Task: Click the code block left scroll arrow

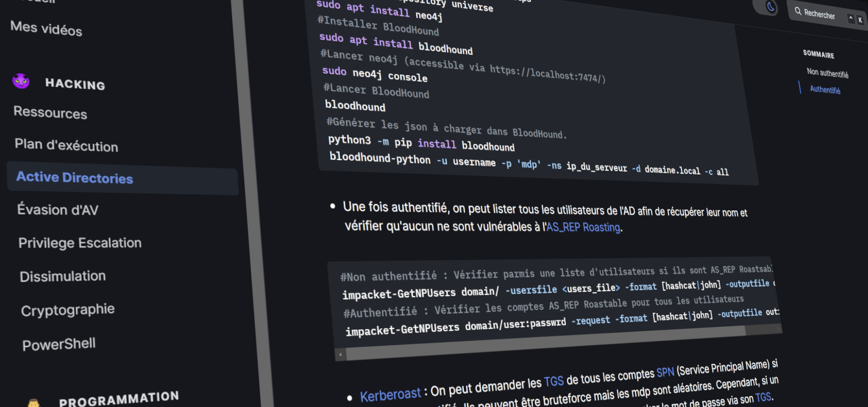Action: 340,355
